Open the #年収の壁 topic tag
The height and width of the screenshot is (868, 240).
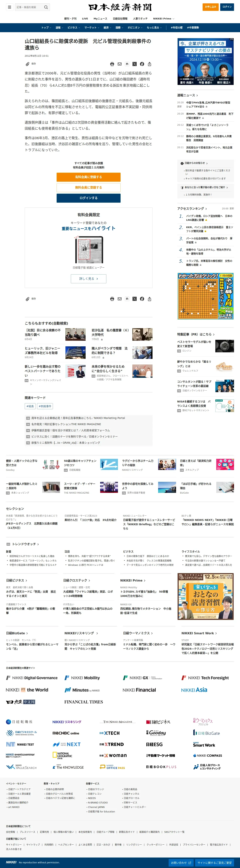177,28
